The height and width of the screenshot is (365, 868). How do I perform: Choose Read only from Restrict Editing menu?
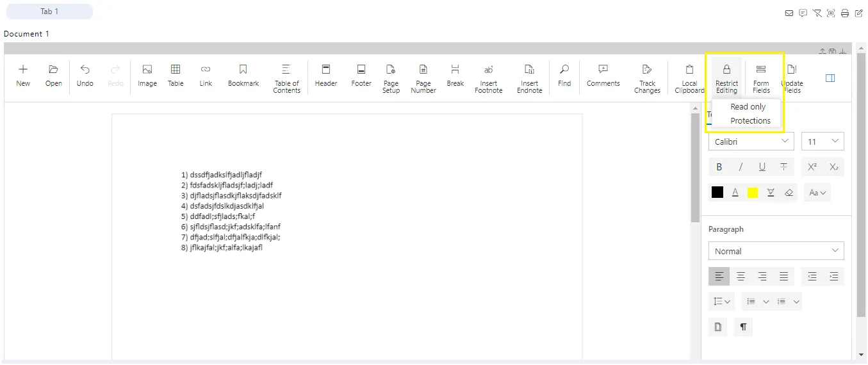pyautogui.click(x=748, y=107)
